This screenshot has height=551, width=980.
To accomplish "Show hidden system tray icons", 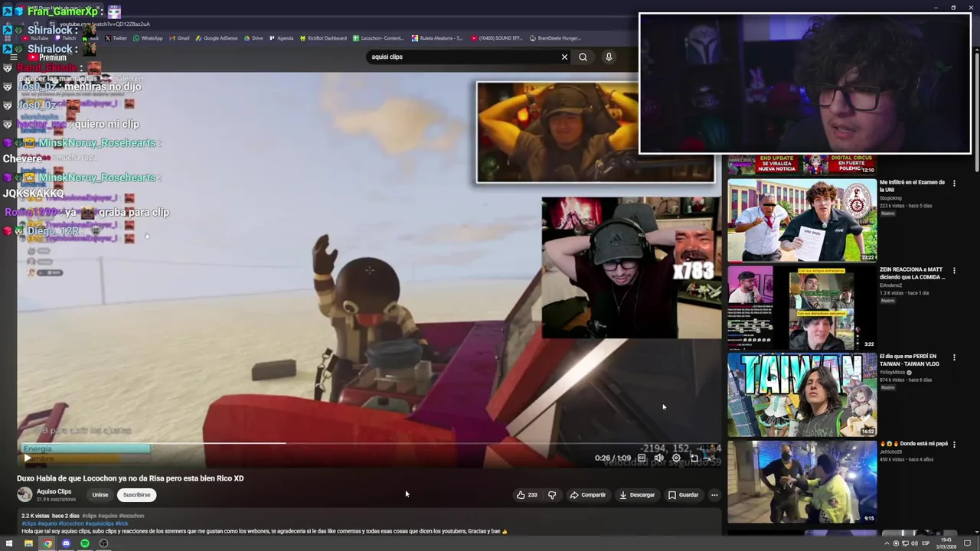I will pyautogui.click(x=887, y=544).
